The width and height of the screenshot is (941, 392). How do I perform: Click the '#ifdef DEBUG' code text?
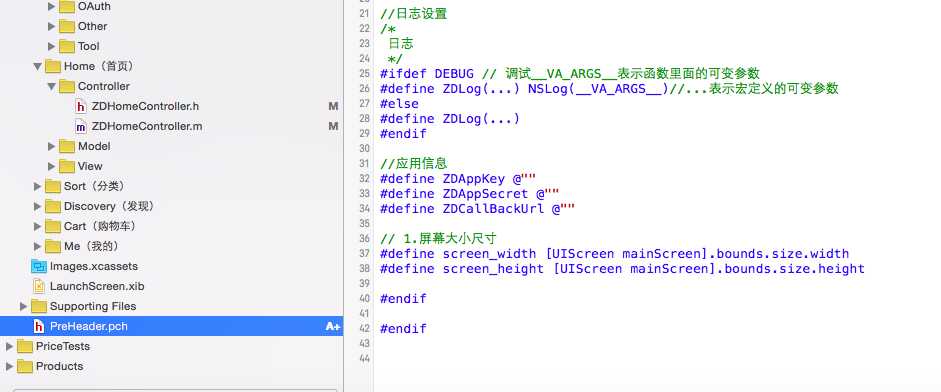coord(427,74)
